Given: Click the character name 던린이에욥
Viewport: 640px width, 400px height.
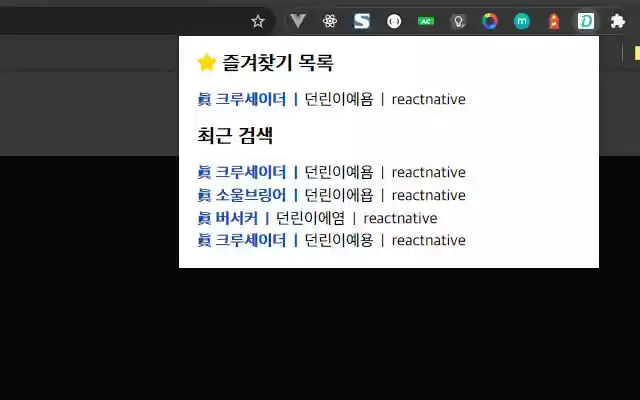Looking at the screenshot, I should click(x=339, y=195).
